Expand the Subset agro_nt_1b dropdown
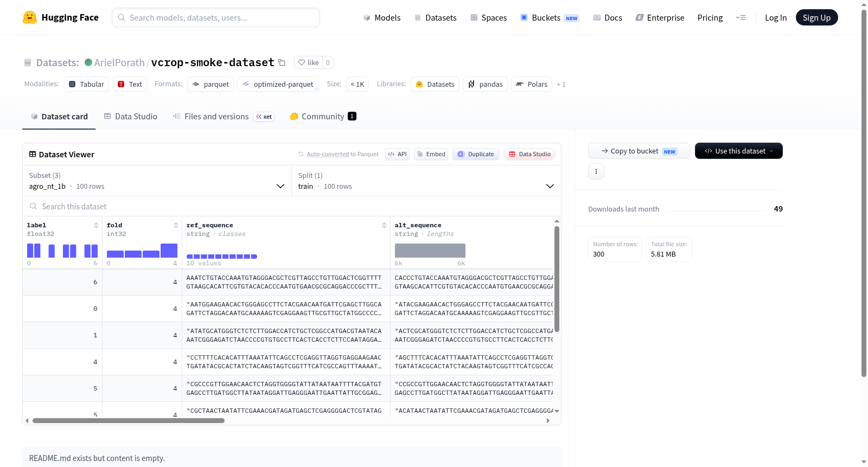 point(157,181)
